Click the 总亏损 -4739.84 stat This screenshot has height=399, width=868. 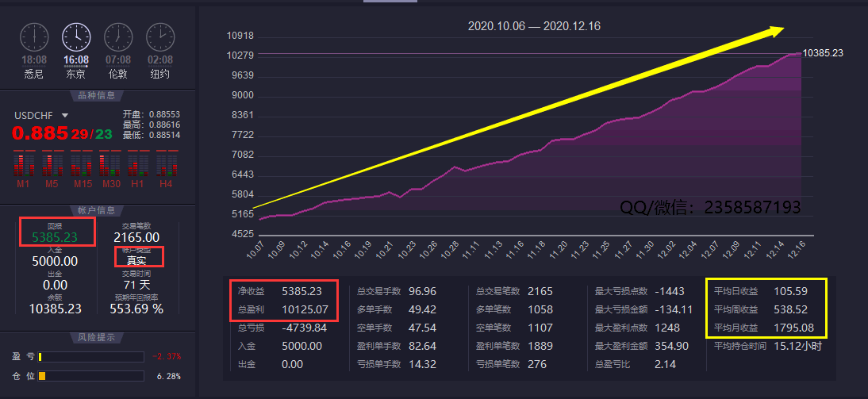[x=282, y=328]
